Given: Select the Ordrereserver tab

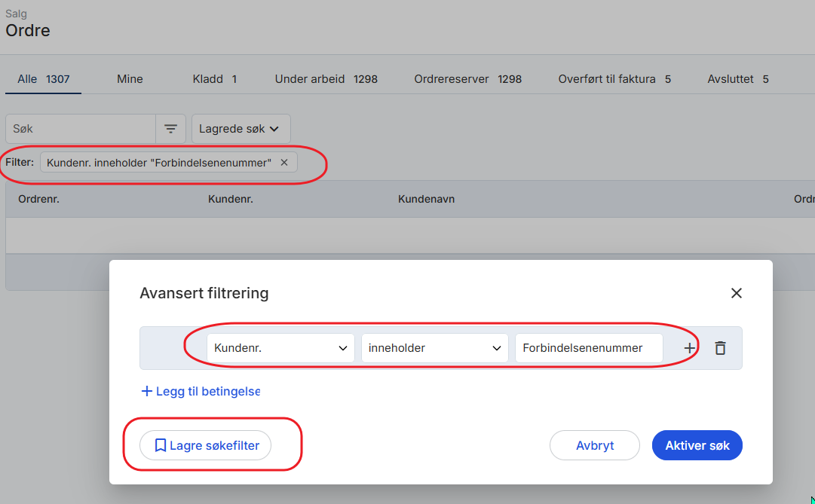Looking at the screenshot, I should 467,78.
